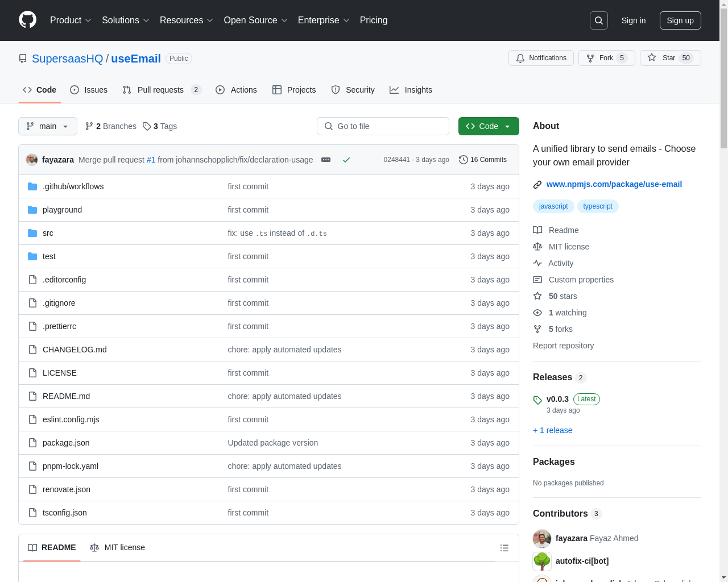Open the .editorconfig file
The image size is (728, 582).
[64, 280]
